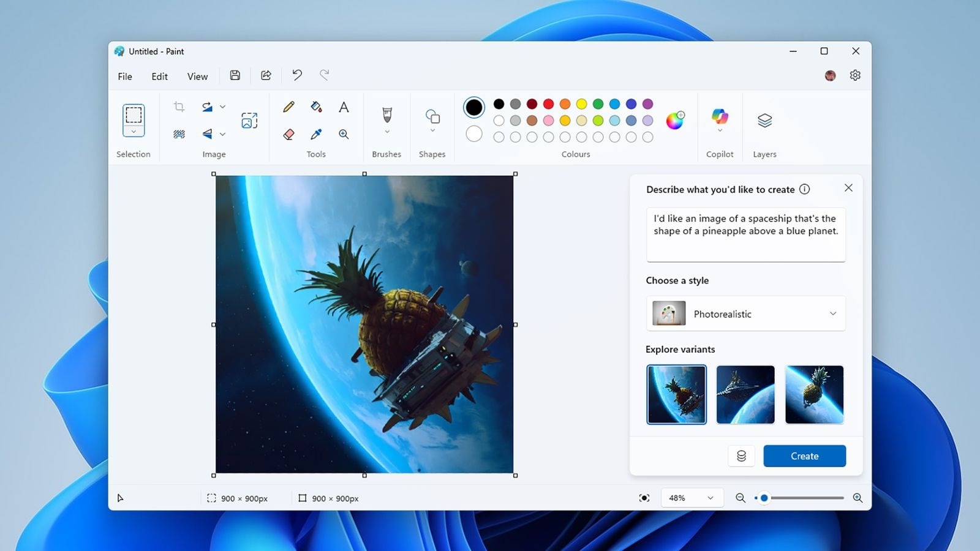
Task: Select the third variant thumbnail
Action: point(814,394)
